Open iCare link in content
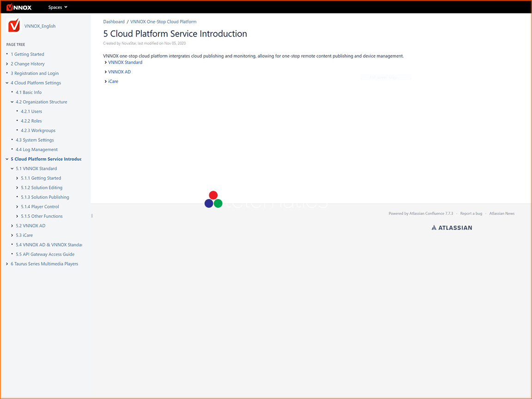532x399 pixels. (x=113, y=81)
